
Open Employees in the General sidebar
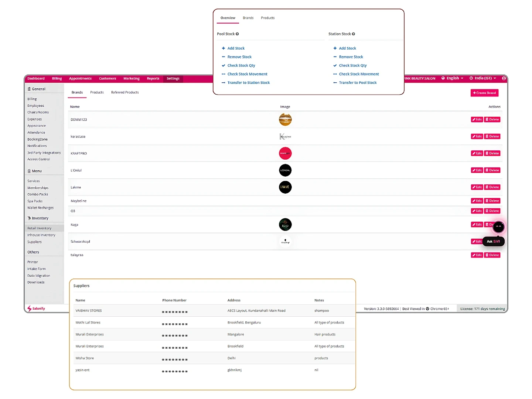point(36,106)
